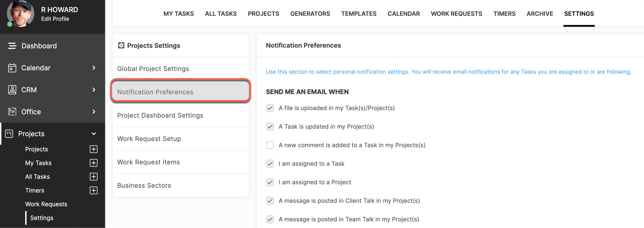
Task: Enable new comment added notification
Action: click(x=270, y=145)
